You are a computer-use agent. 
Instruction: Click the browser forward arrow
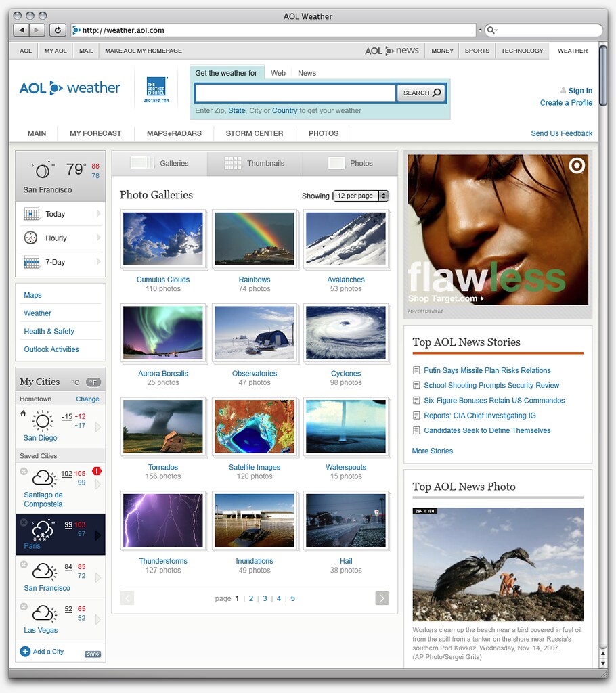coord(37,30)
